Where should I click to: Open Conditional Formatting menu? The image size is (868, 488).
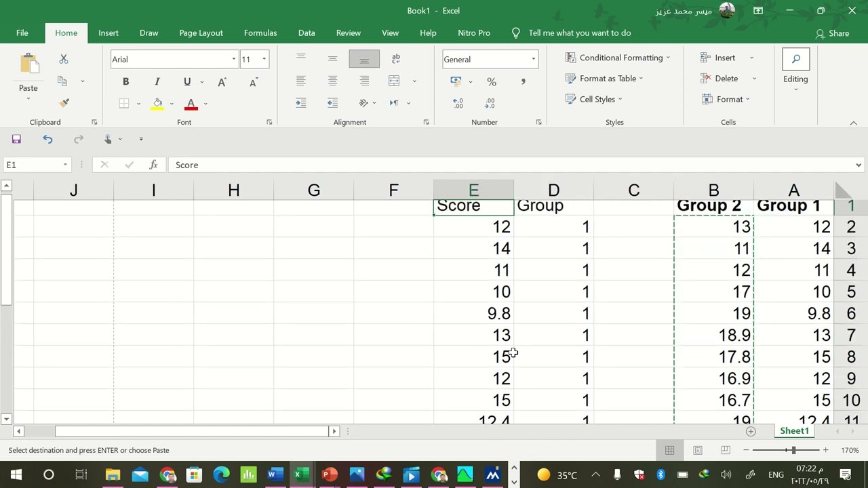click(x=618, y=58)
